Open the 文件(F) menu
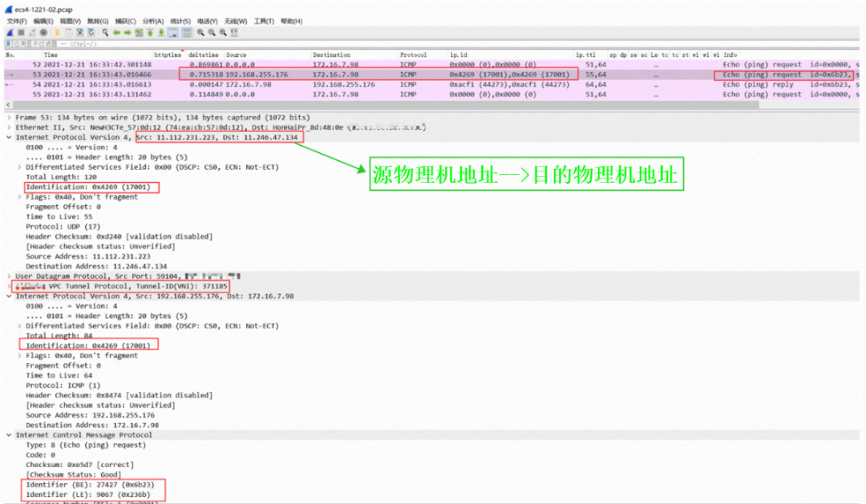866x504 pixels. (17, 21)
